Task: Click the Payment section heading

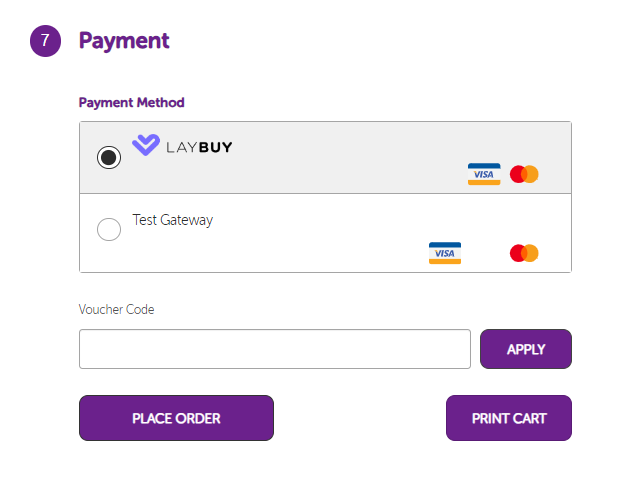Action: point(124,41)
